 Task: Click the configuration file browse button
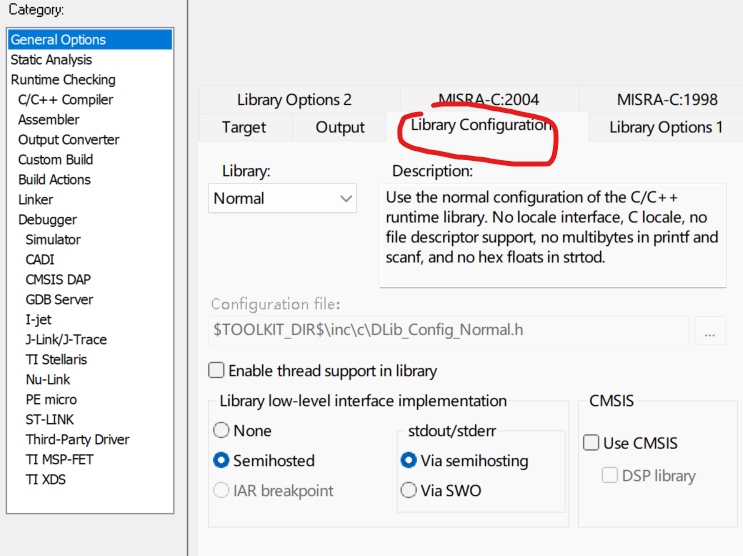pyautogui.click(x=709, y=330)
